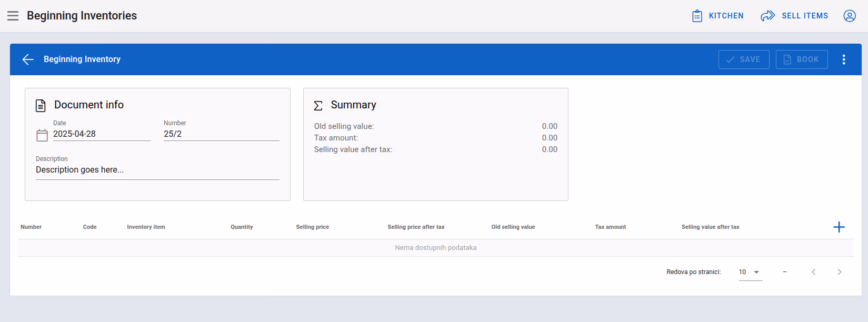Edit the Date field 2025-04-28

102,134
